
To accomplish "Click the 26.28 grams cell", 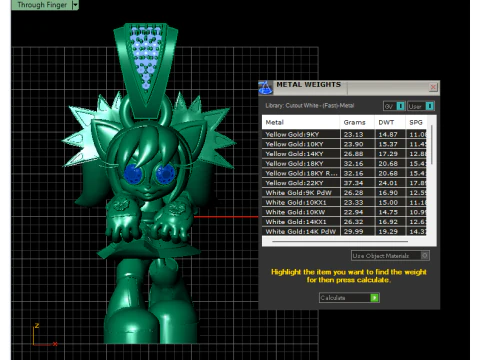I will (357, 192).
